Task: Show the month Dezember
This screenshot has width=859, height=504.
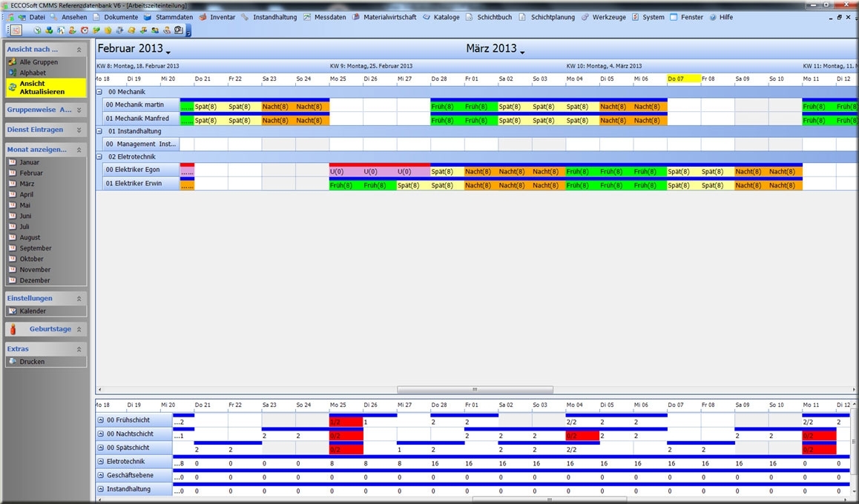Action: click(x=35, y=280)
